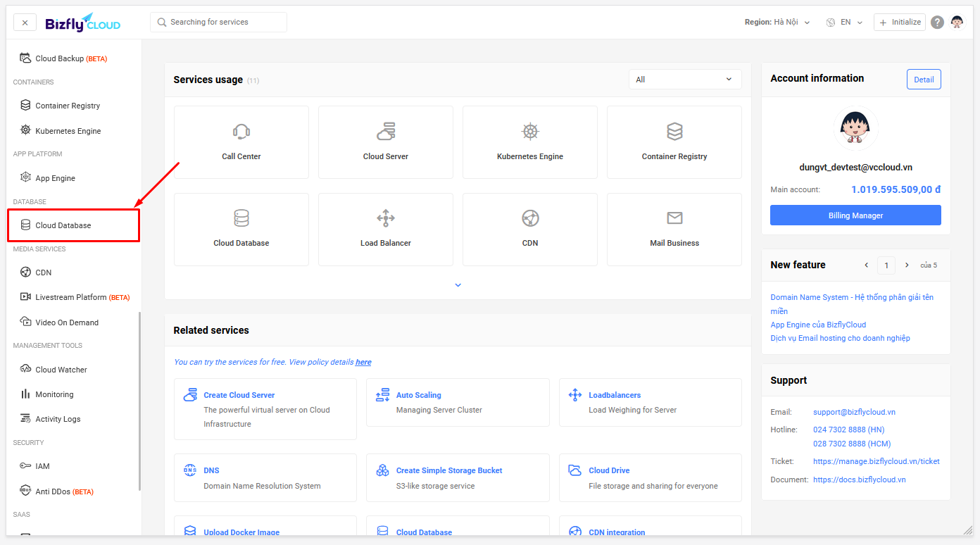Go to the previous New feature page

coord(867,265)
